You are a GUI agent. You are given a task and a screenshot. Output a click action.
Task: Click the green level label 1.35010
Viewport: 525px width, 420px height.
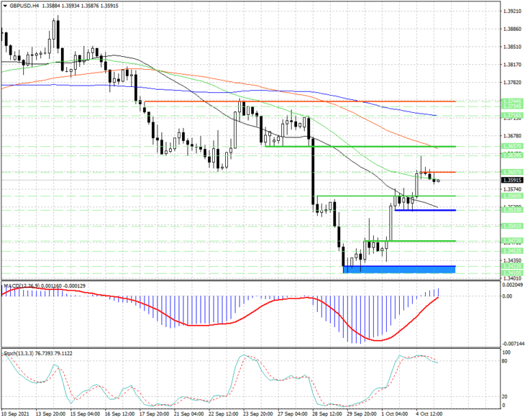[x=512, y=226]
